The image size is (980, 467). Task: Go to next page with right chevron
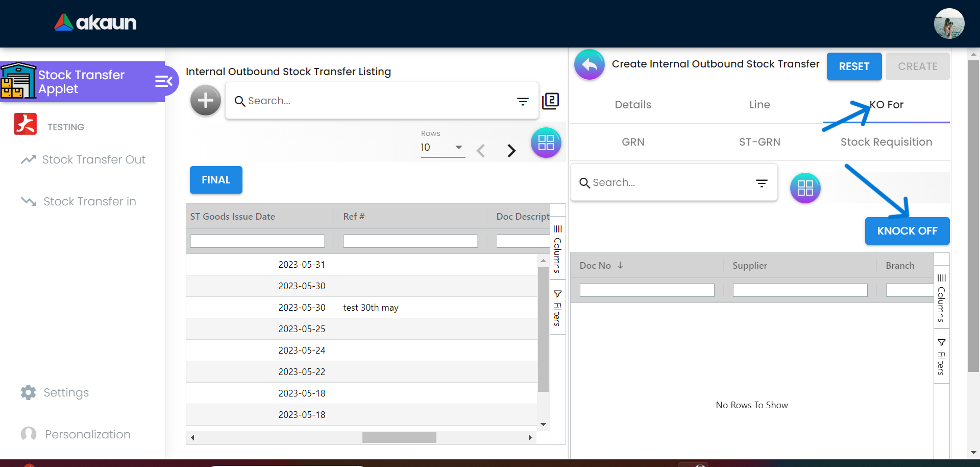511,151
